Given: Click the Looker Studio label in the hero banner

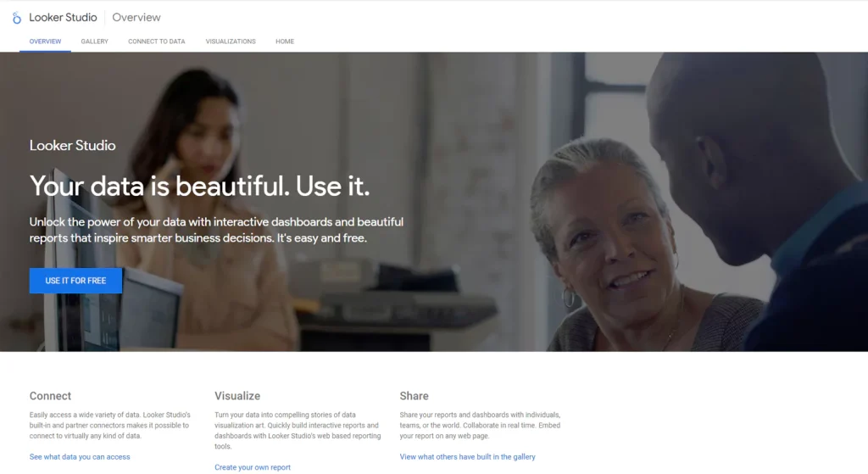Looking at the screenshot, I should 73,146.
